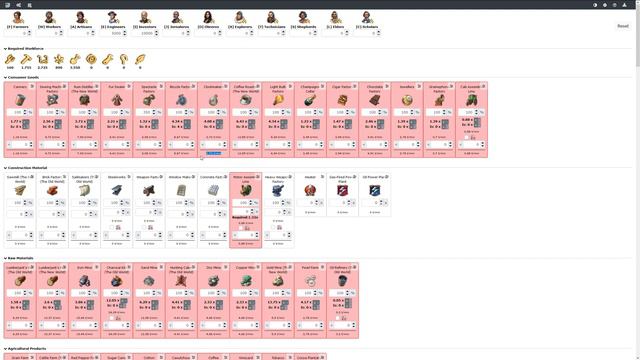Click the Cannery product icon
The width and height of the screenshot is (640, 360).
(x=20, y=100)
